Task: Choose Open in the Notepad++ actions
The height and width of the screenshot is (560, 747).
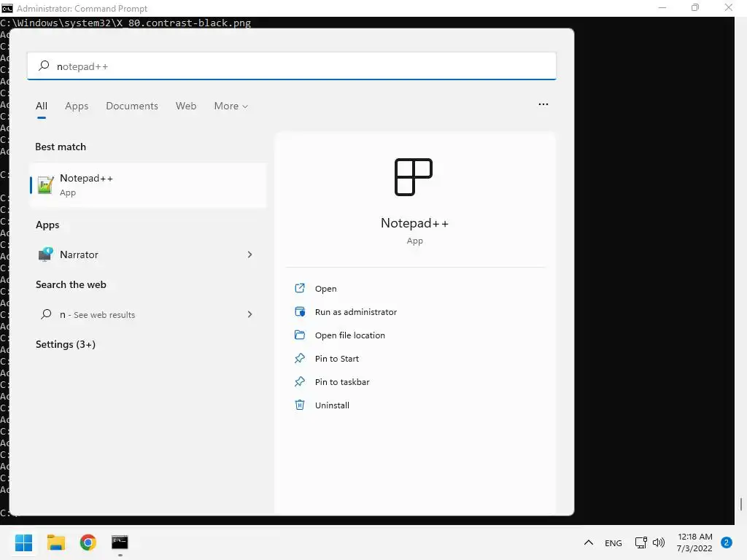Action: pyautogui.click(x=325, y=289)
